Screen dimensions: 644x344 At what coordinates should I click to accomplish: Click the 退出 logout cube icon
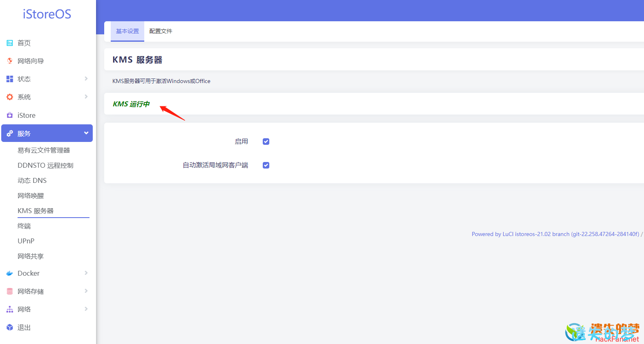[x=10, y=327]
